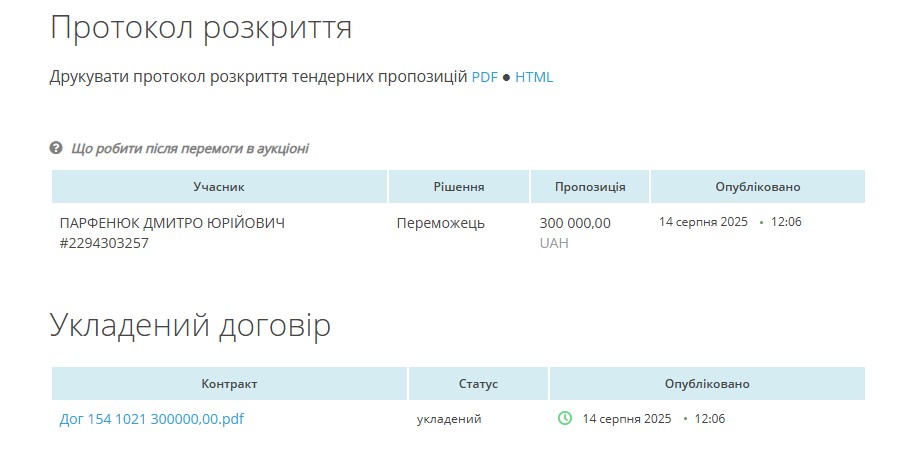Click the 'Пропозиція' column header

click(x=590, y=186)
